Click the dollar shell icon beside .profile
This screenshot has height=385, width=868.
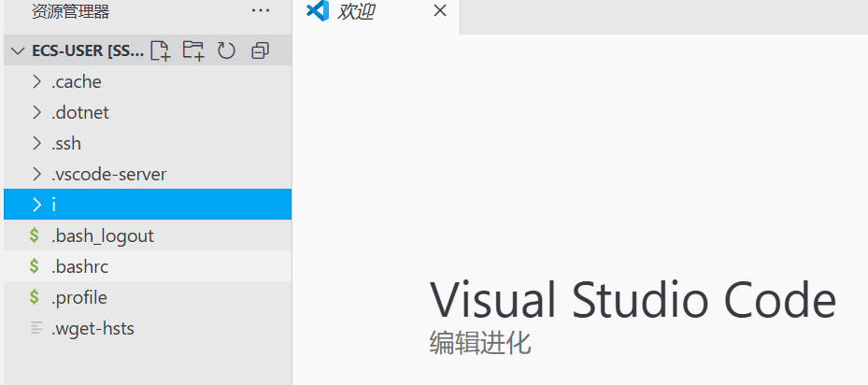[35, 297]
